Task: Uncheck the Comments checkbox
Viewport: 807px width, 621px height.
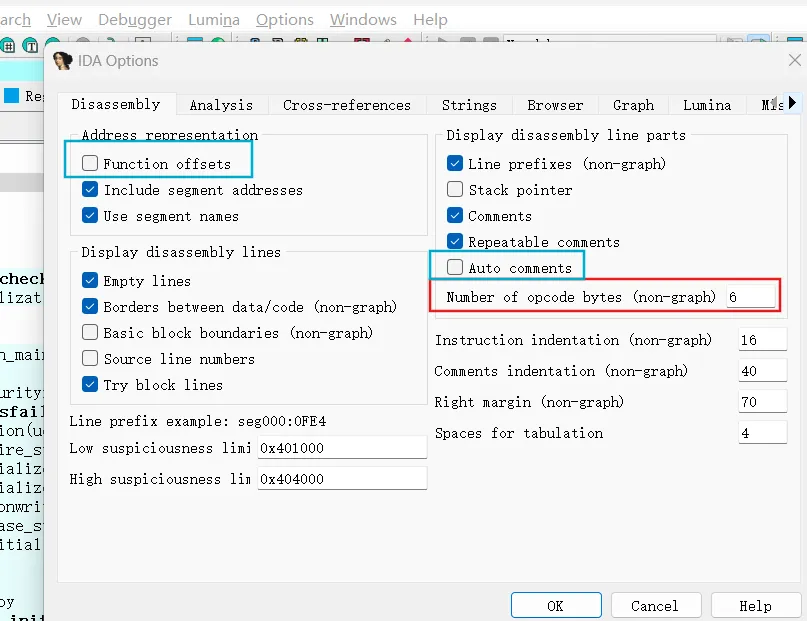Action: 455,215
